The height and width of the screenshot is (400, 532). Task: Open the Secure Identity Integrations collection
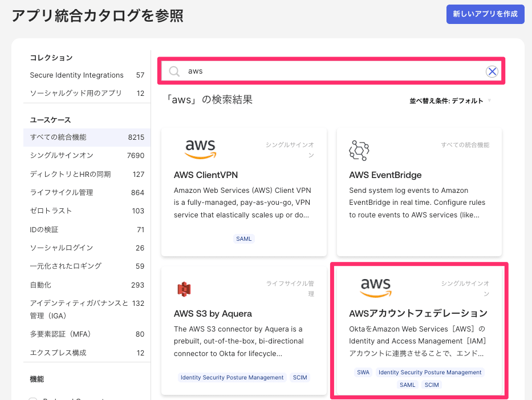click(76, 75)
